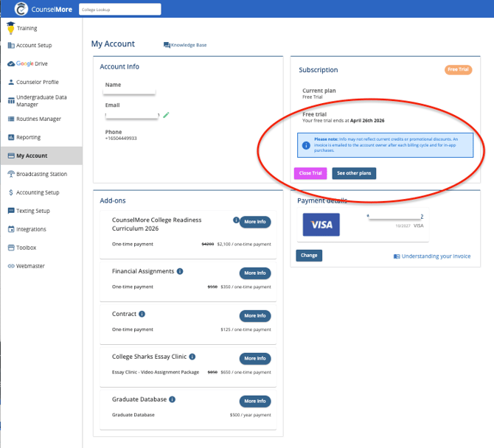494x448 pixels.
Task: Open the Knowledge Base link
Action: tap(185, 45)
